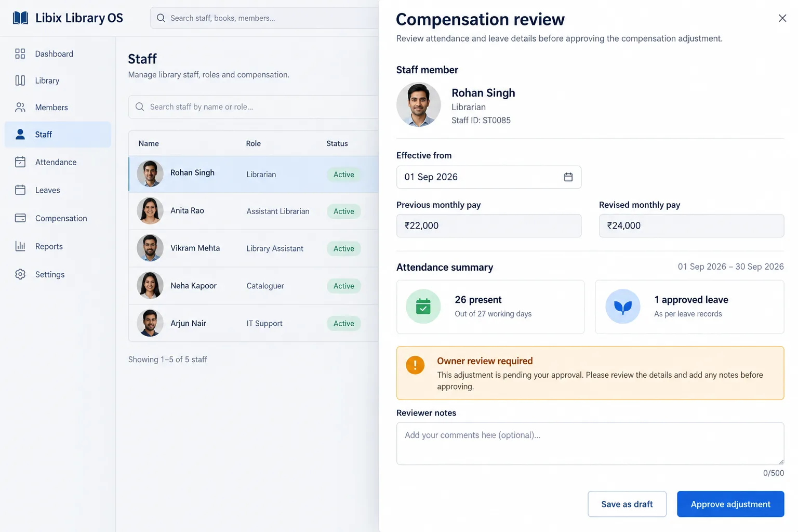Viewport: 798px width, 532px height.
Task: Open Compensation in the sidebar
Action: [x=58, y=218]
